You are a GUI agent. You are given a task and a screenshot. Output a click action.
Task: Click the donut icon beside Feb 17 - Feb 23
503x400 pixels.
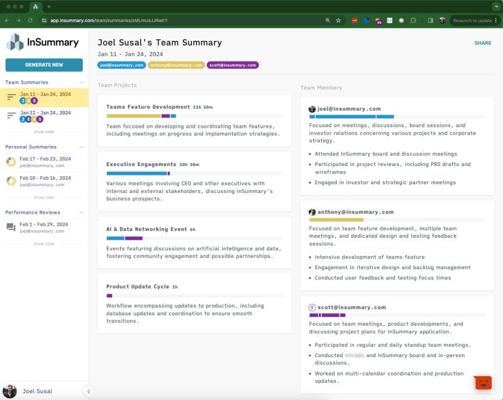pos(11,162)
